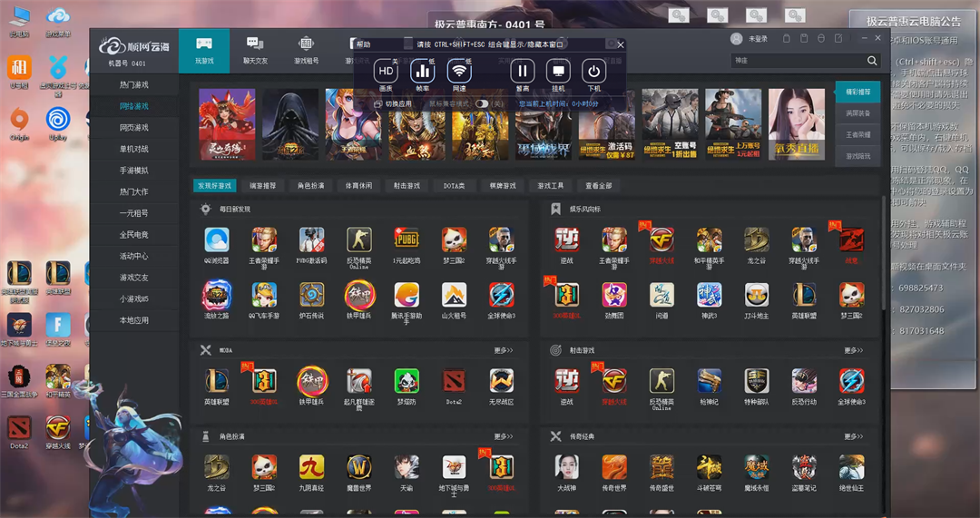980x518 pixels.
Task: Open 特种部队 in 射击游戏 section
Action: [x=756, y=381]
